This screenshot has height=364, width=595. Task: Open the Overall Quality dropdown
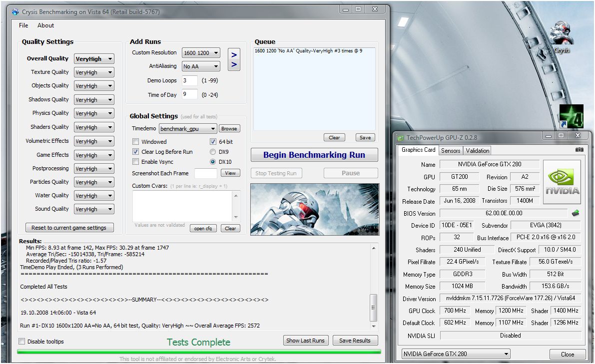[94, 59]
